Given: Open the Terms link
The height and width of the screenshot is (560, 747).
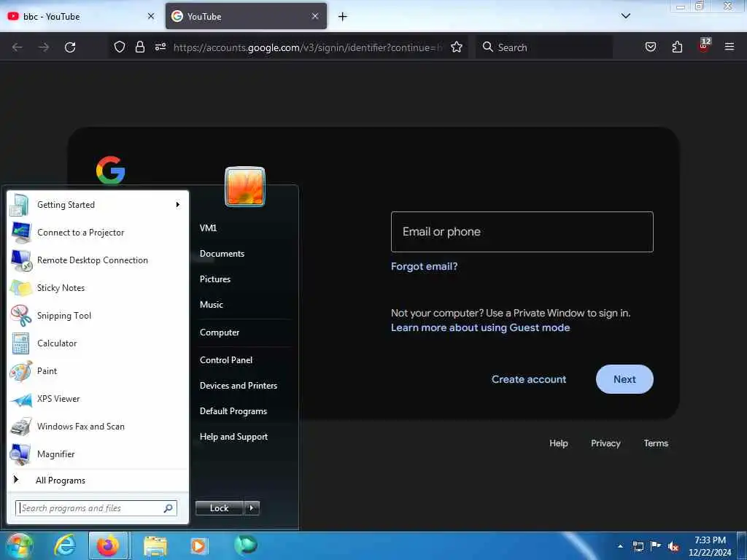Looking at the screenshot, I should pyautogui.click(x=656, y=443).
